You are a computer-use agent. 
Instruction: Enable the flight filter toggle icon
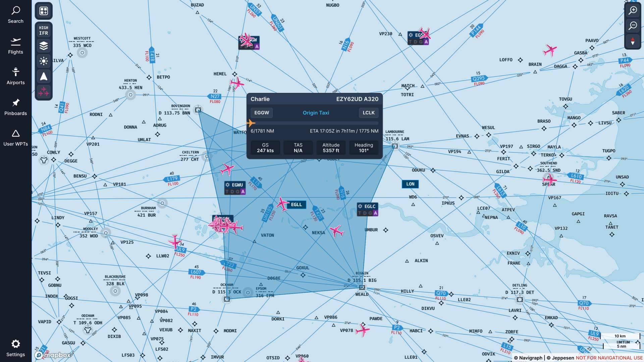point(44,93)
